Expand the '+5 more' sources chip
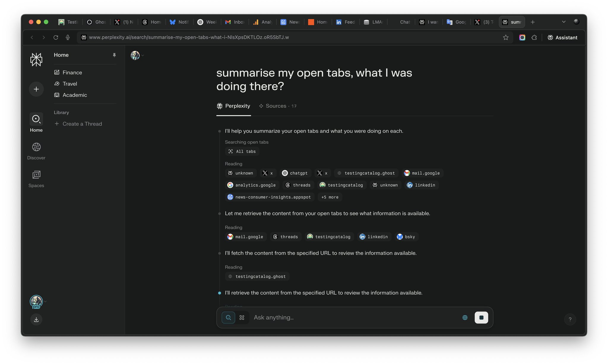This screenshot has width=608, height=364. coord(330,197)
